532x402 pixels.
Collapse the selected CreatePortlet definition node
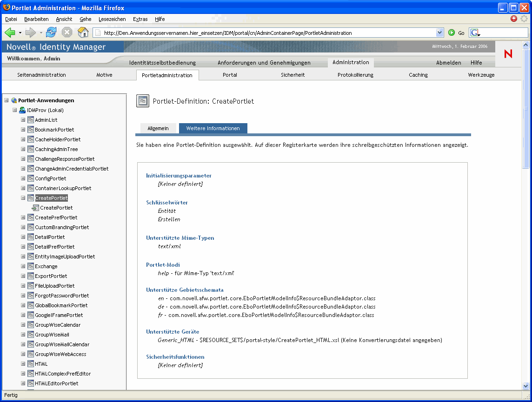(23, 198)
